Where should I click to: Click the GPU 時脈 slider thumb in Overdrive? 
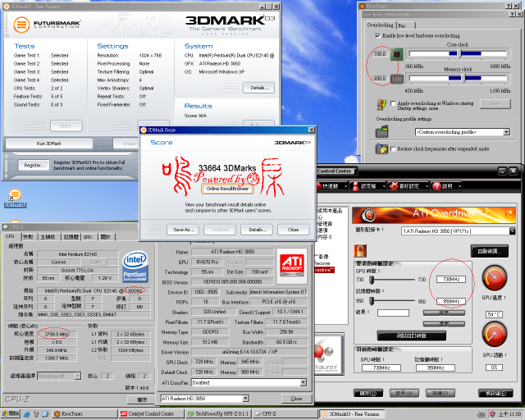372,280
